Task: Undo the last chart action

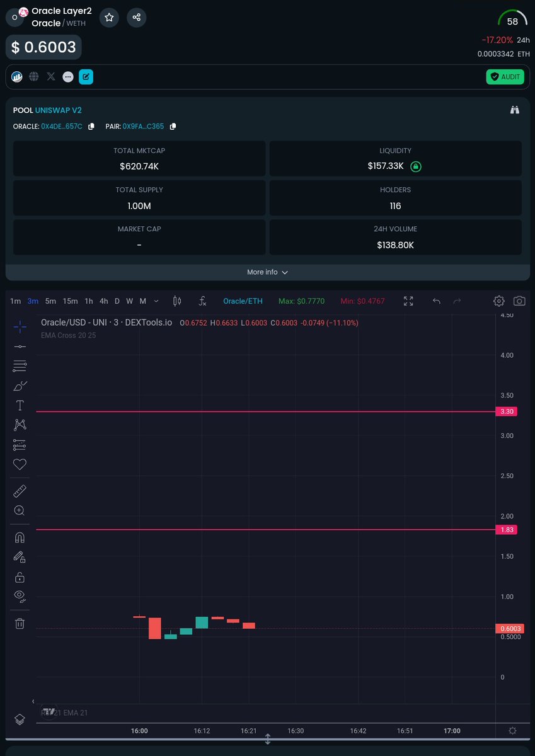Action: coord(437,301)
